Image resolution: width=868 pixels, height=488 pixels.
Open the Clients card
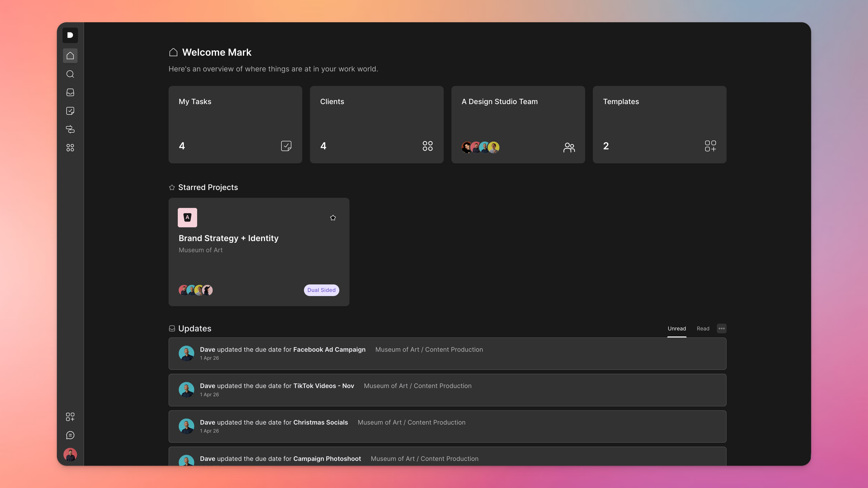pyautogui.click(x=377, y=125)
